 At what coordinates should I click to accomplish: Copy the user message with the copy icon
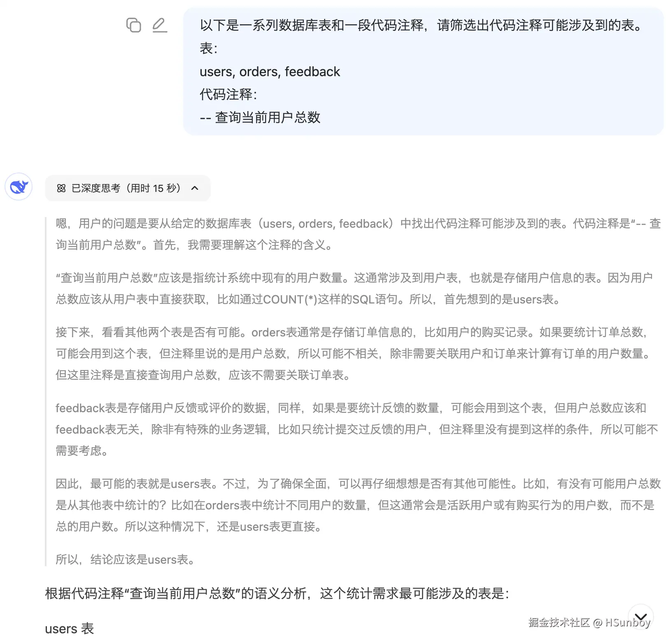click(133, 25)
